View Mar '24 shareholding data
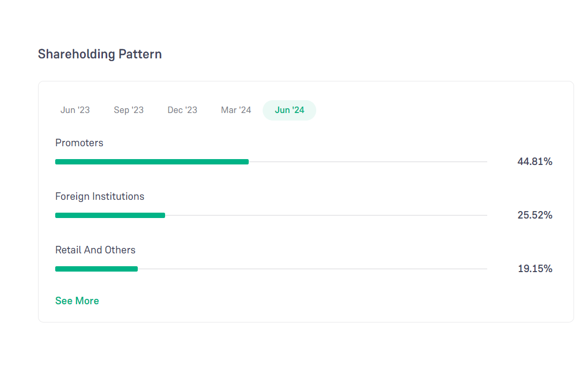 (x=236, y=110)
